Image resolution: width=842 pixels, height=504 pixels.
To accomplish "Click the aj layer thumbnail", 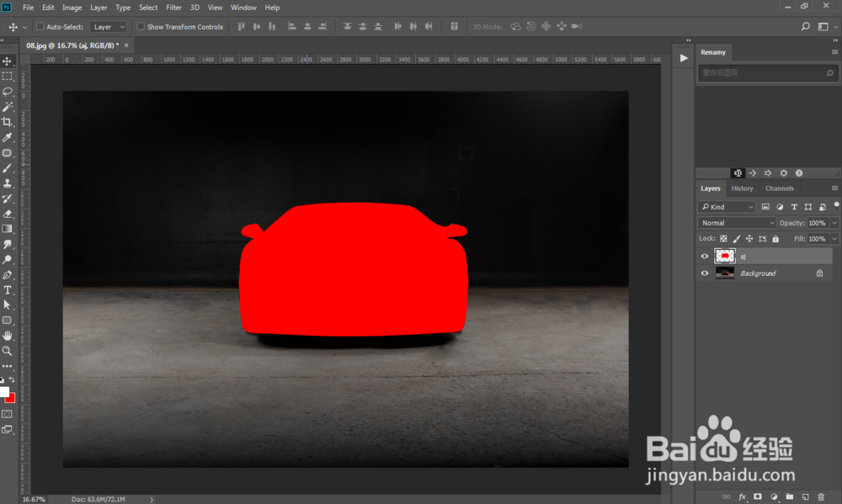I will [724, 257].
